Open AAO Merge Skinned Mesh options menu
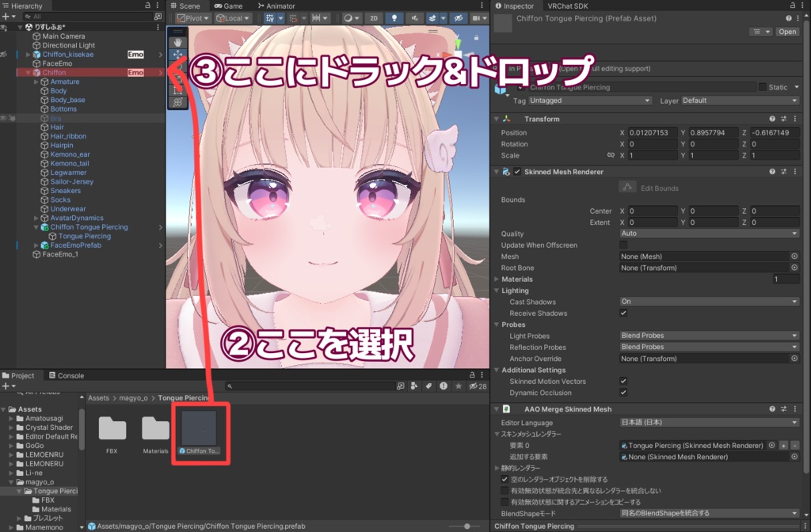This screenshot has height=532, width=811. click(x=795, y=409)
